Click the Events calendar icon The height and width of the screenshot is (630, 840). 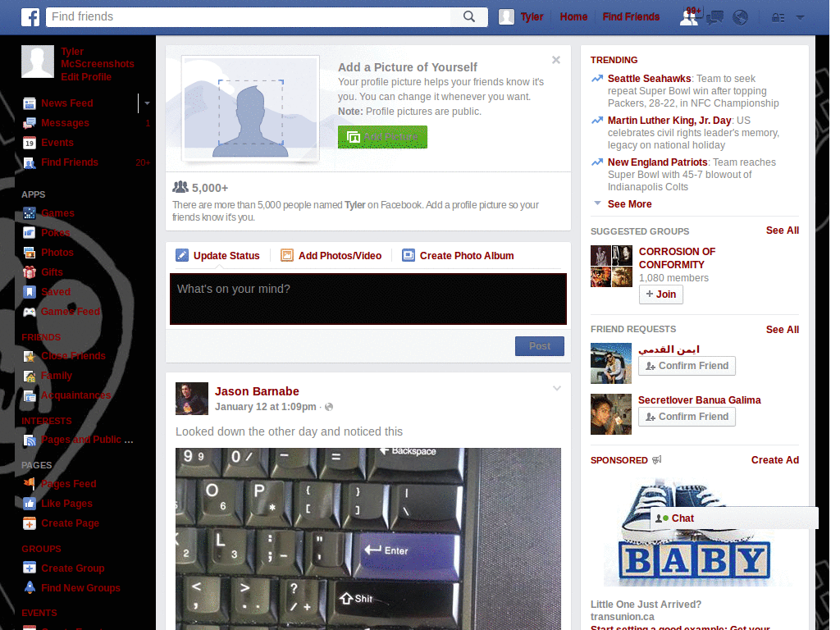click(30, 143)
